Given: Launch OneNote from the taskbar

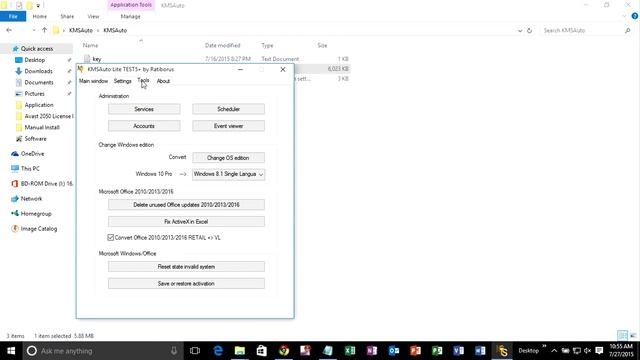Looking at the screenshot, I should 372,351.
